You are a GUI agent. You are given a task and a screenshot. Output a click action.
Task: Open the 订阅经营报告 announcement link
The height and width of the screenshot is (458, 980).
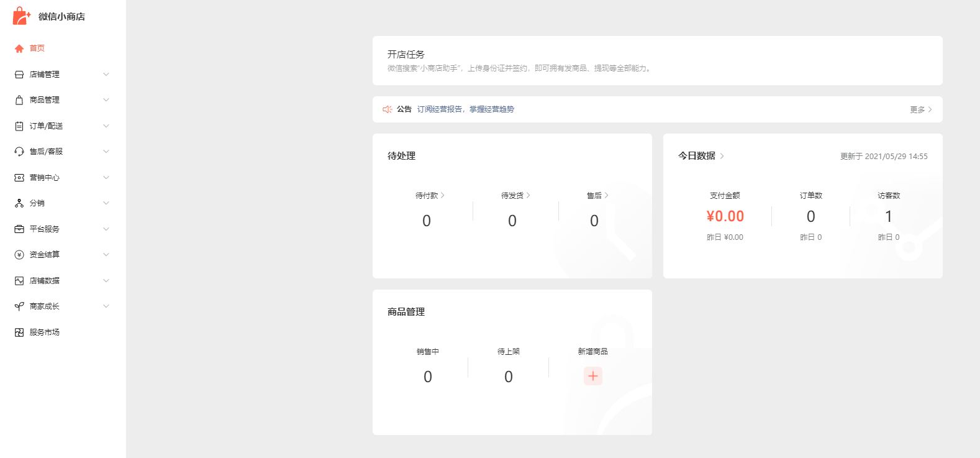466,109
